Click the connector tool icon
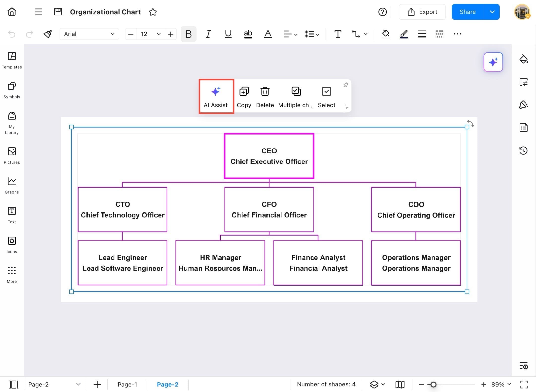The image size is (536, 392). click(356, 34)
